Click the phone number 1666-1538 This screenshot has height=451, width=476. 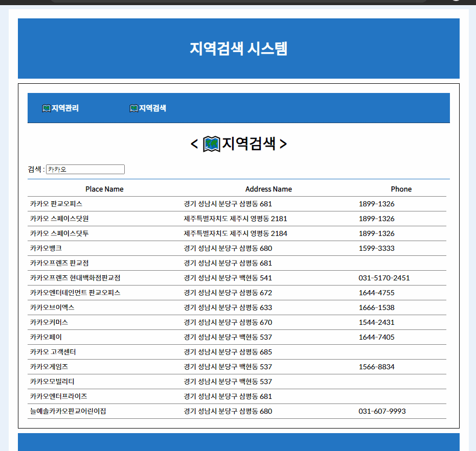[376, 307]
